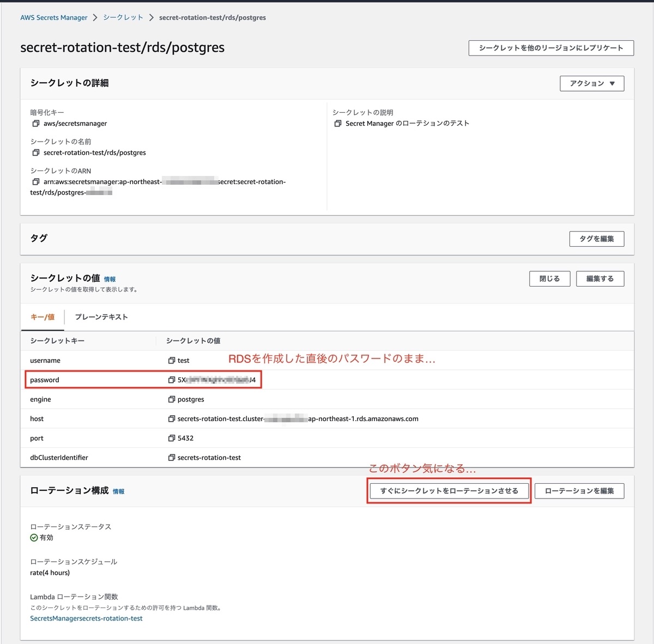Copy the secret description icon
The image size is (654, 644).
[338, 124]
